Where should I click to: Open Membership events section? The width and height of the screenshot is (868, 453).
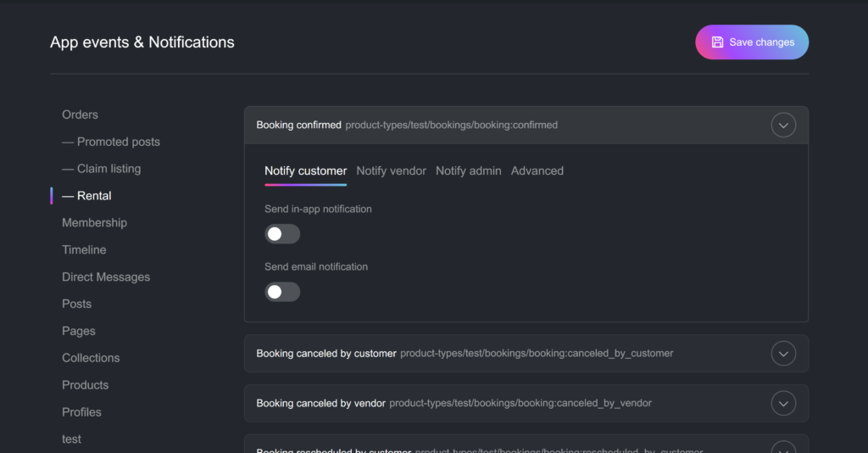tap(94, 222)
